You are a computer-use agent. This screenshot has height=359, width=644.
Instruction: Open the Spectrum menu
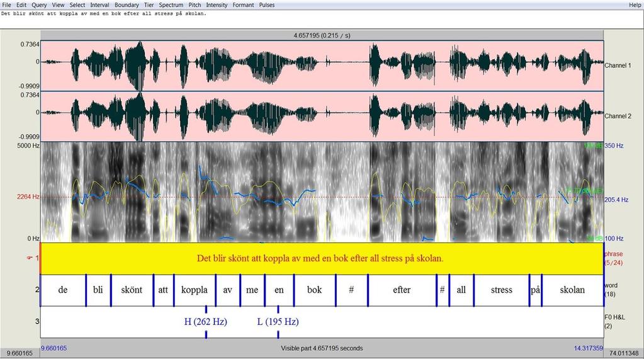pyautogui.click(x=171, y=5)
